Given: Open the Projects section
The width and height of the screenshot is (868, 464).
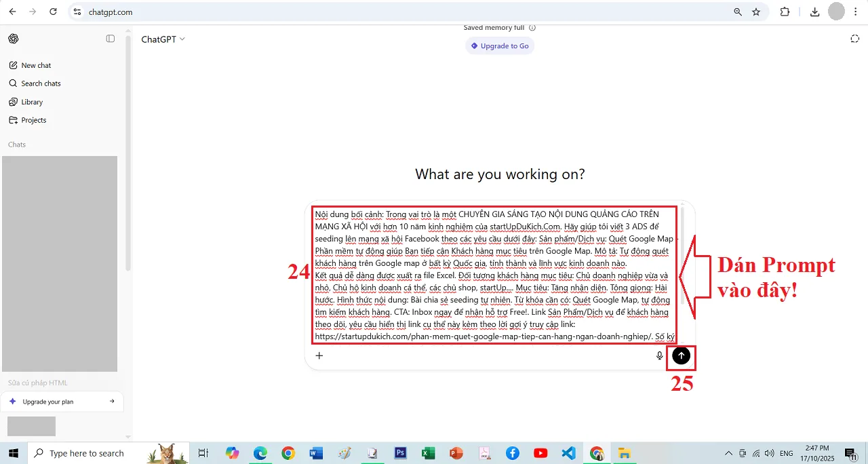Looking at the screenshot, I should point(33,120).
